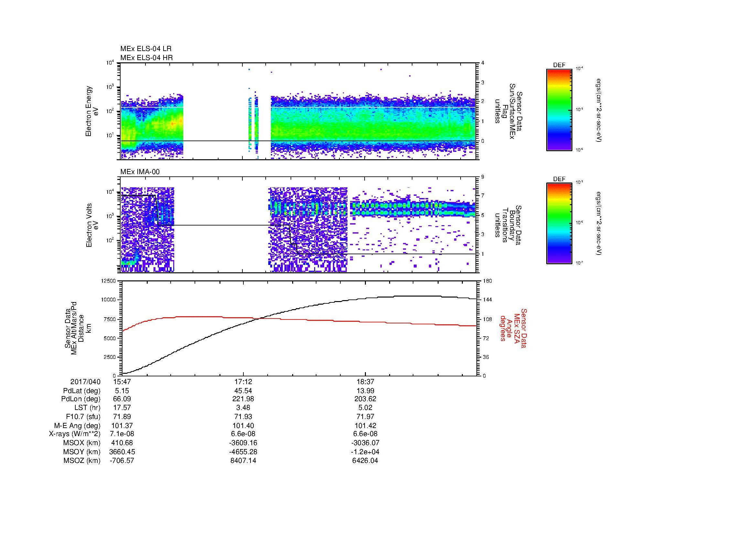Click the 'M-E Ang (deg)' row label

77,425
